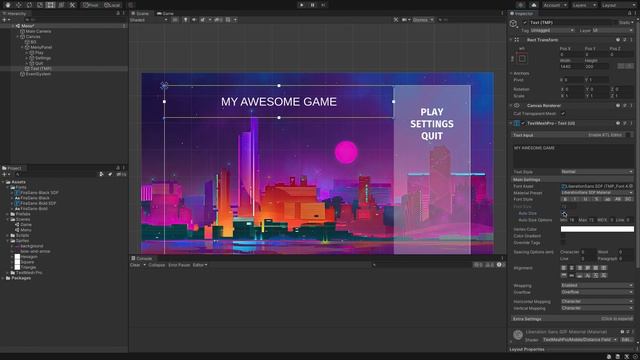Toggle the Pivot/Center handle position button
The width and height of the screenshot is (640, 360).
click(x=91, y=5)
